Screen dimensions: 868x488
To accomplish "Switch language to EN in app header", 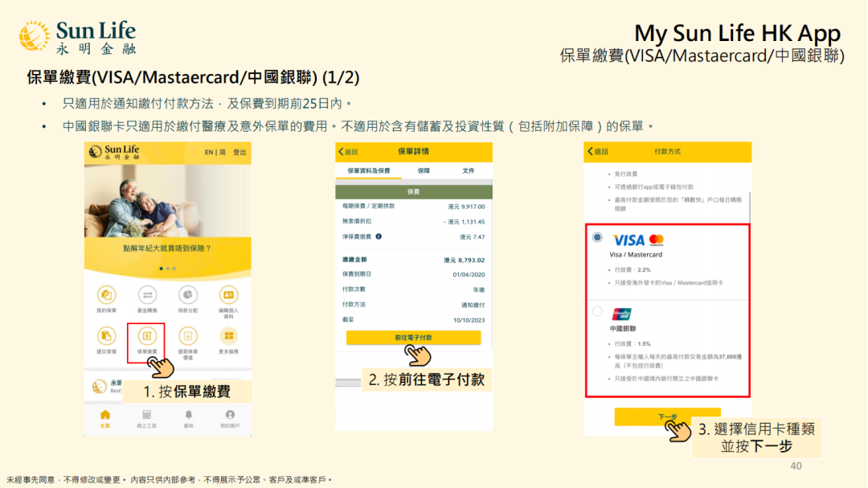I will pyautogui.click(x=209, y=152).
